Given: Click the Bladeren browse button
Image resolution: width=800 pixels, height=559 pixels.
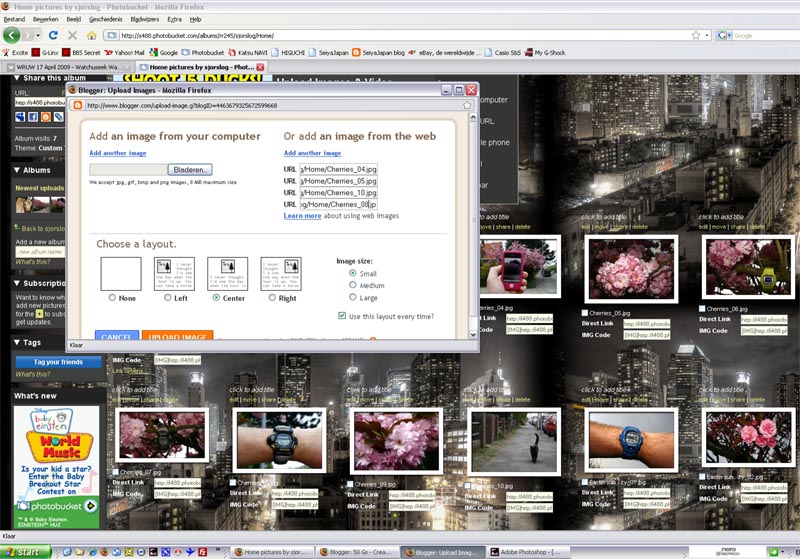Looking at the screenshot, I should [x=190, y=169].
